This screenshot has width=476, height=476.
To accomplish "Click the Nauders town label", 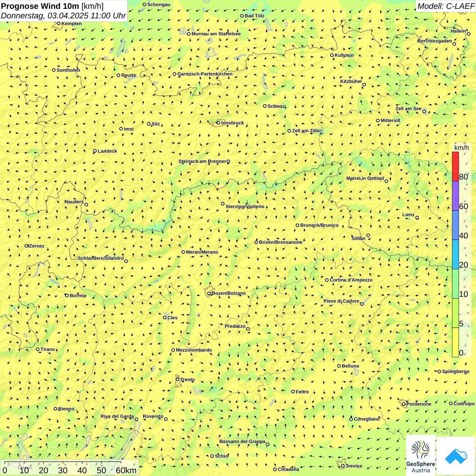I will [74, 202].
